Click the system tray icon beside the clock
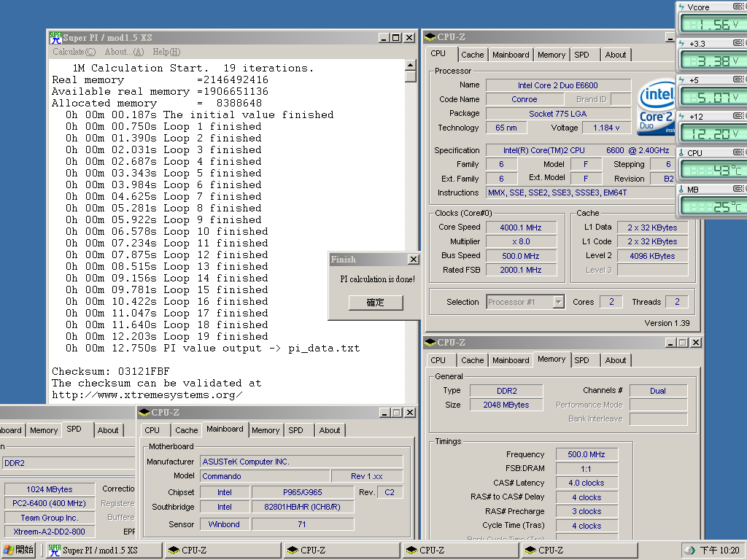Image resolution: width=747 pixels, height=560 pixels. tap(689, 551)
